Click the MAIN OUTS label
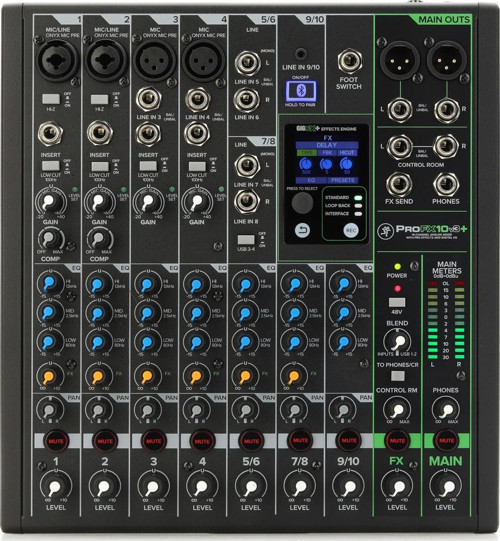The image size is (500, 541). pyautogui.click(x=444, y=20)
